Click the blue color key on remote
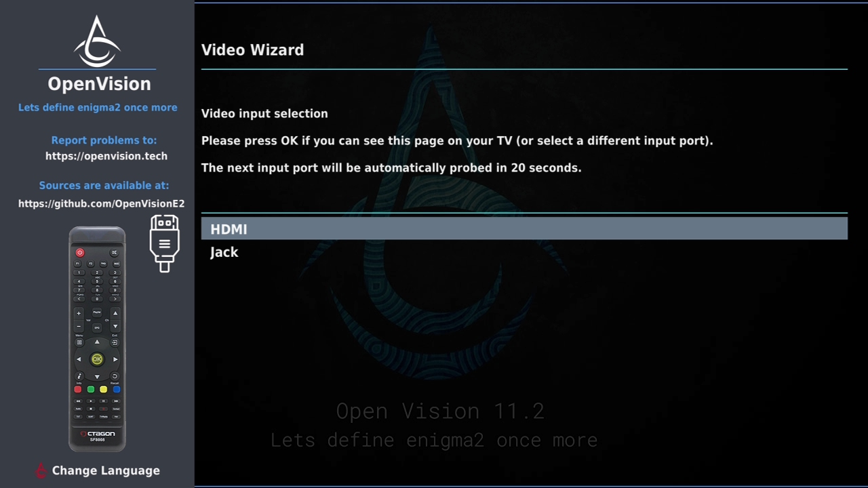Image resolution: width=868 pixels, height=488 pixels. [117, 389]
